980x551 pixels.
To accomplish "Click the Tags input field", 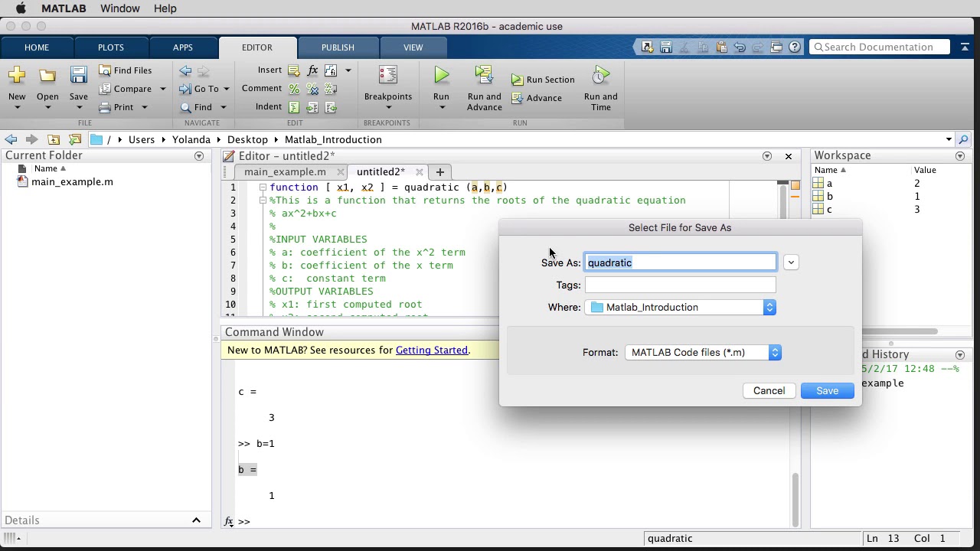I will pos(681,285).
